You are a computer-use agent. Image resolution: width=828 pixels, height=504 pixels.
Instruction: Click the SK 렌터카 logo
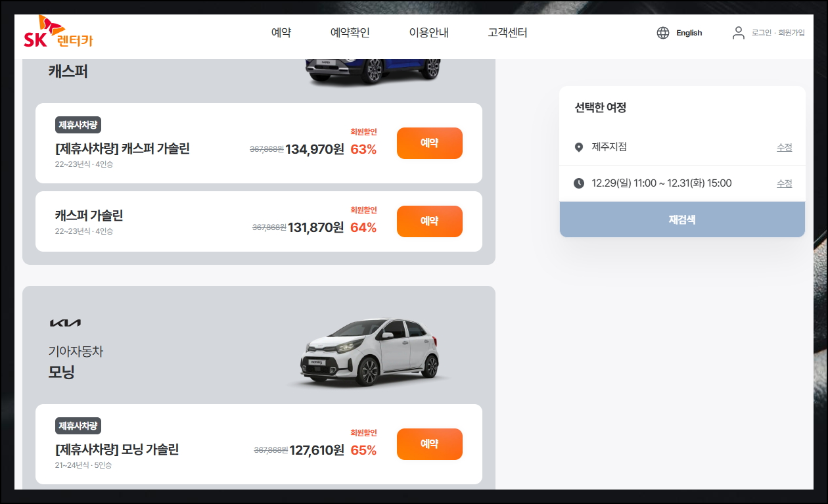58,32
